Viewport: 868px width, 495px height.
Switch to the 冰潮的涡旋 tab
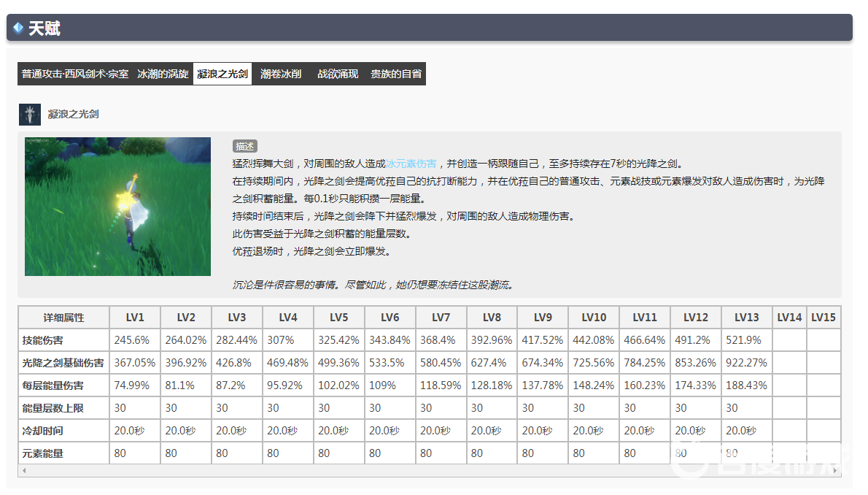coord(163,74)
